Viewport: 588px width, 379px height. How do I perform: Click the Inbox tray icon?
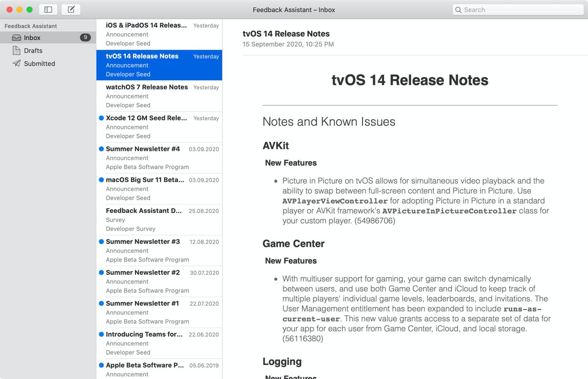click(x=17, y=38)
